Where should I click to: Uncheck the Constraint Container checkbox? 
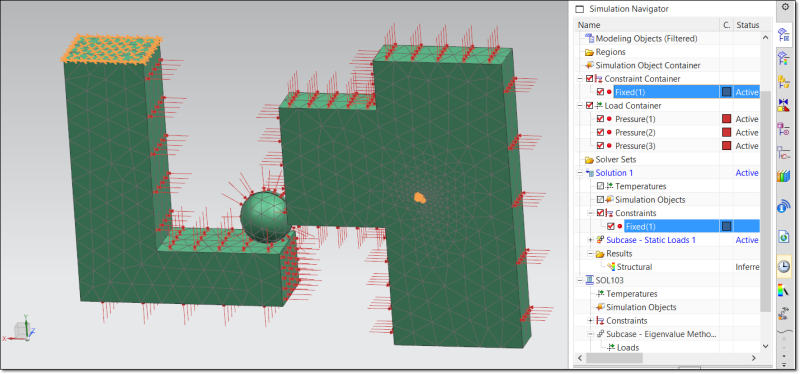tap(590, 79)
